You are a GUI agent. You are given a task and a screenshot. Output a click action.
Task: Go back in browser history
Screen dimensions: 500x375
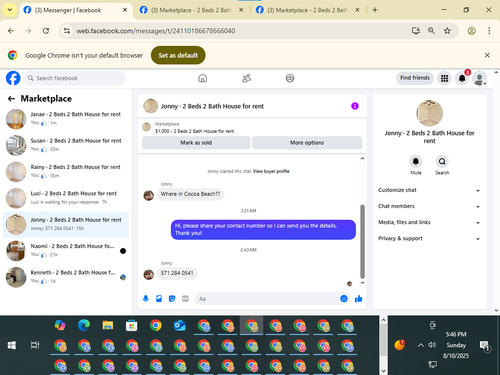pyautogui.click(x=11, y=31)
